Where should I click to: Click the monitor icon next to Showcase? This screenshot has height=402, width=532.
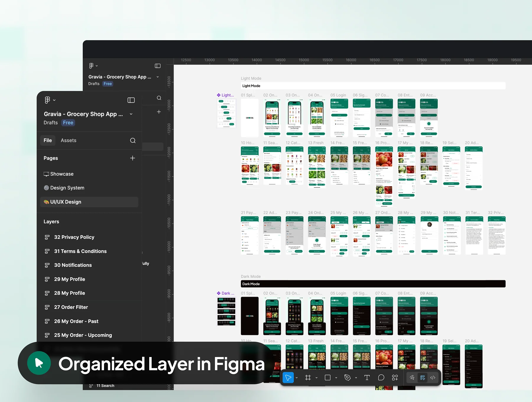tap(46, 174)
